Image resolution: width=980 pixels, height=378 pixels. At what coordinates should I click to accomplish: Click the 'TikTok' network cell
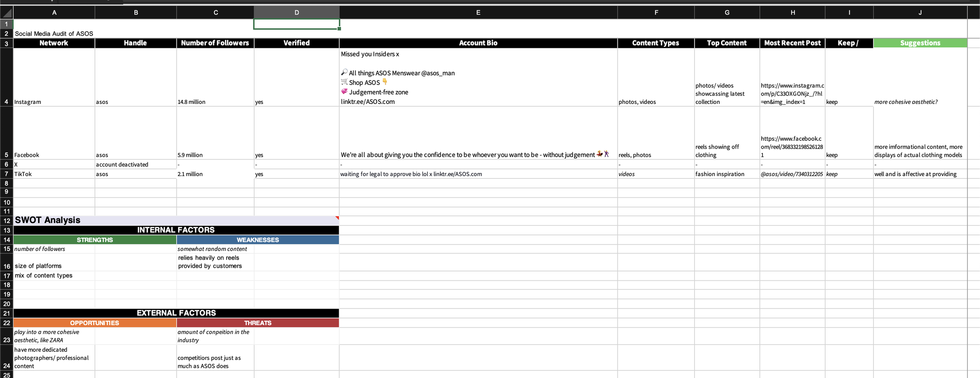click(54, 174)
